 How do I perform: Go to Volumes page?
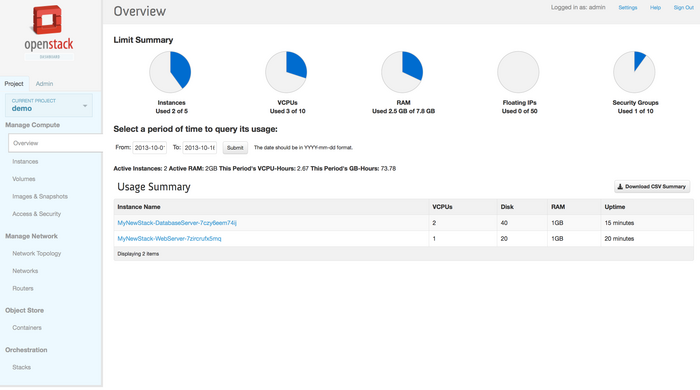point(24,179)
